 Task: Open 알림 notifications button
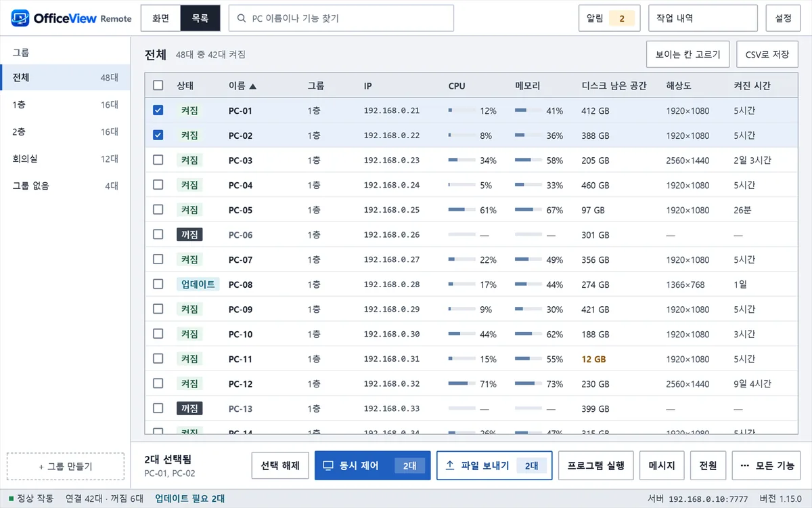[x=610, y=18]
